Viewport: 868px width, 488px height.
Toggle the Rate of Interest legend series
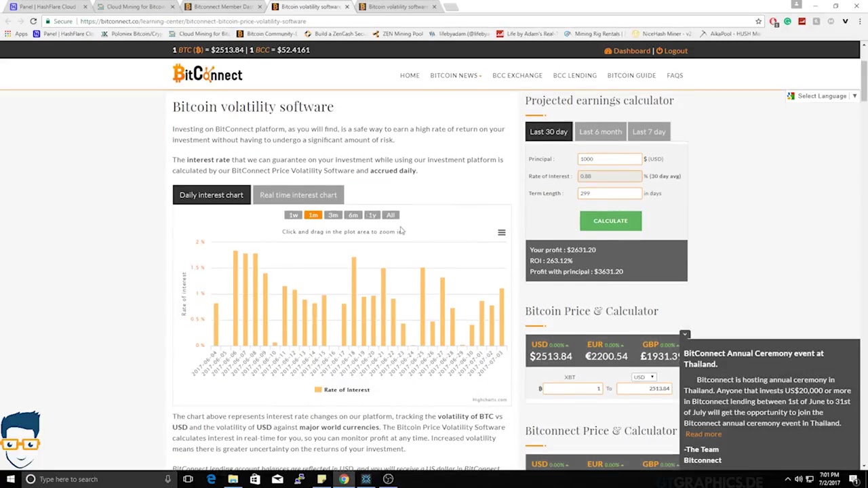[x=342, y=390]
